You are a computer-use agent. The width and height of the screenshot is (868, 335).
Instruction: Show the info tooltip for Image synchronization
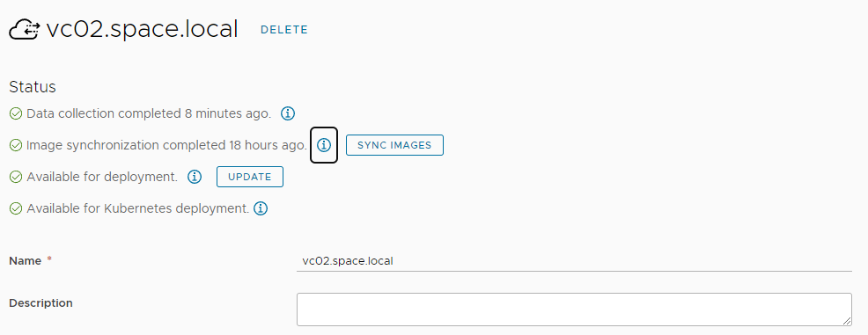pyautogui.click(x=324, y=145)
